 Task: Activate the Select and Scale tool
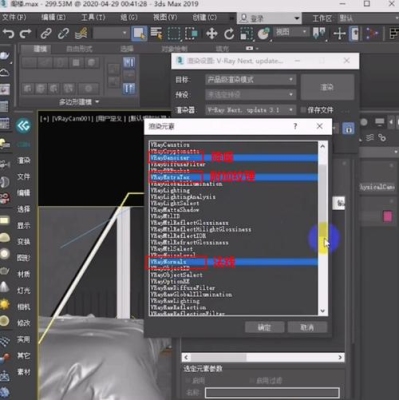(x=246, y=34)
